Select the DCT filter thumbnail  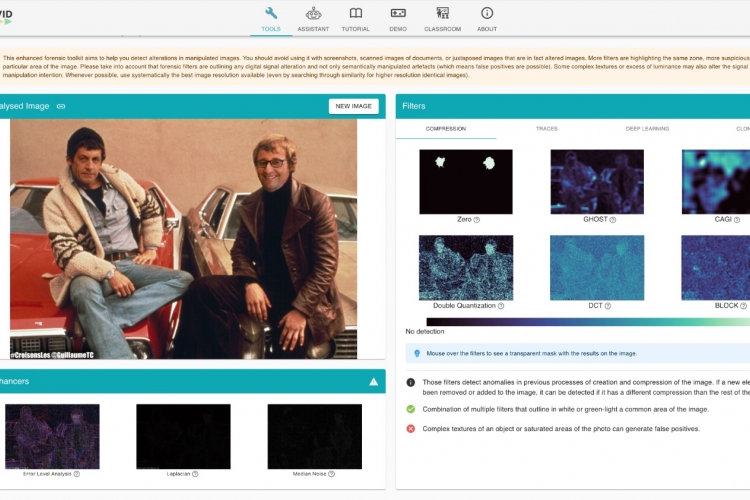[597, 267]
